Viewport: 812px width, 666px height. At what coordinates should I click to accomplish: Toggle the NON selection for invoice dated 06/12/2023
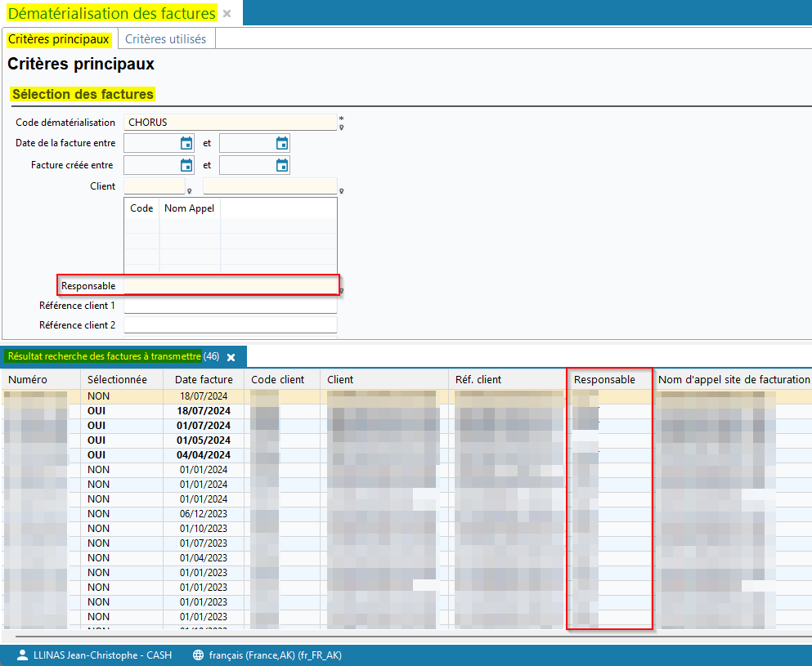98,513
